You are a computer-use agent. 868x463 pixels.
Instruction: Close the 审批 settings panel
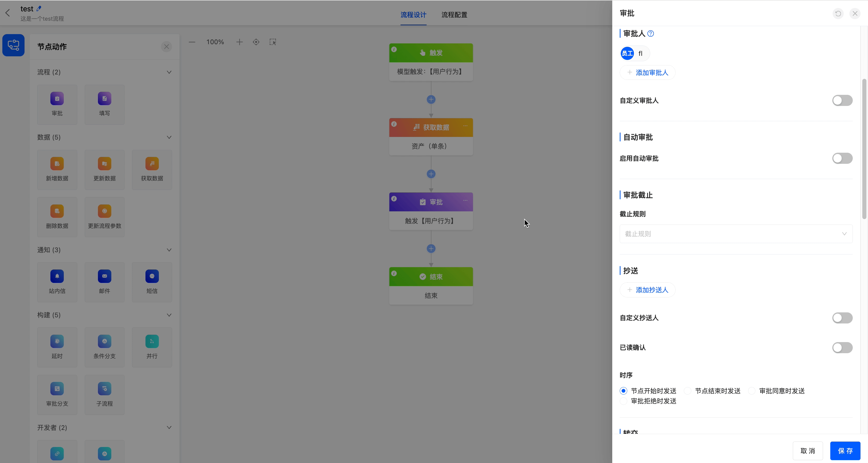(x=855, y=13)
